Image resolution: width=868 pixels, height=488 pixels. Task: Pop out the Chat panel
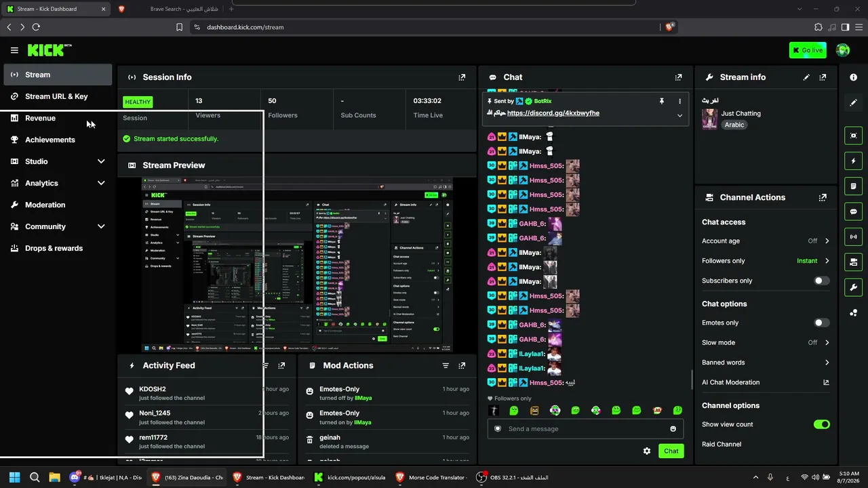678,77
